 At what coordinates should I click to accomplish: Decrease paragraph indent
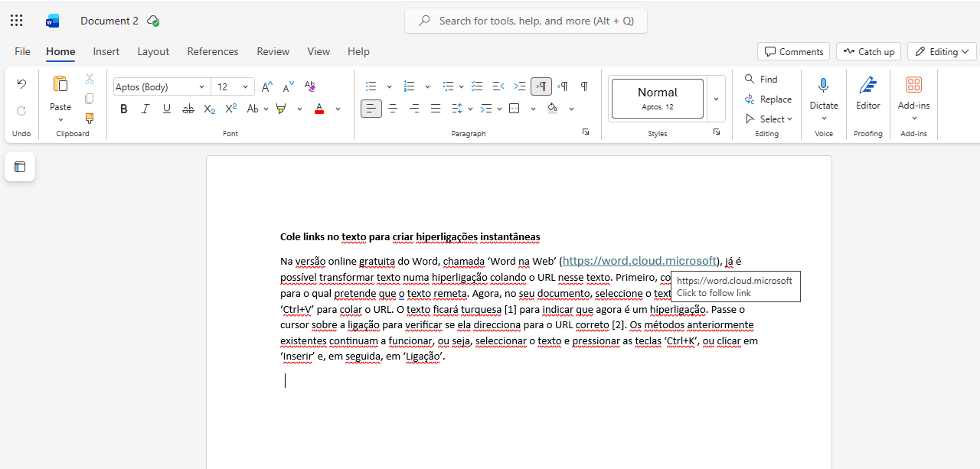498,86
